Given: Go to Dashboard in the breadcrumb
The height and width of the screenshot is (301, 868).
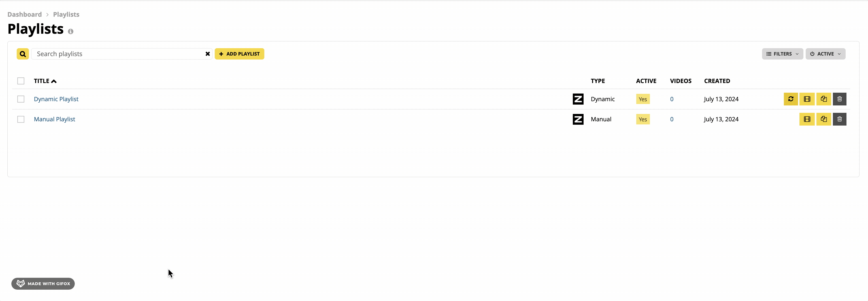Looking at the screenshot, I should pyautogui.click(x=25, y=14).
